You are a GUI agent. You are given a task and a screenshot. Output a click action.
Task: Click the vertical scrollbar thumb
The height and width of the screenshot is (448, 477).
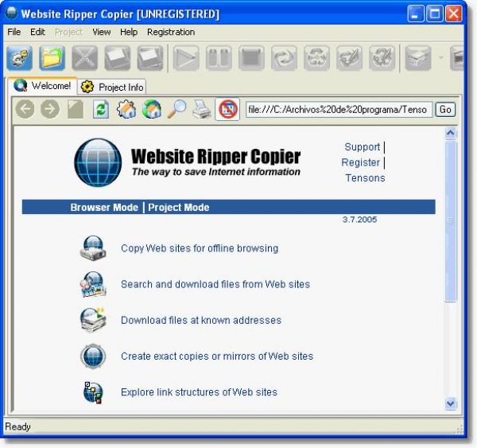451,220
